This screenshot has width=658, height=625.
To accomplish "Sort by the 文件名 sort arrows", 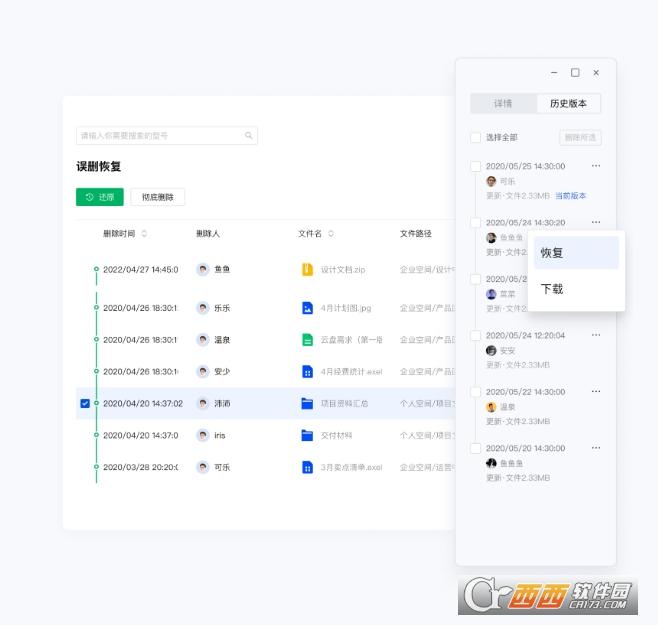I will pyautogui.click(x=331, y=233).
